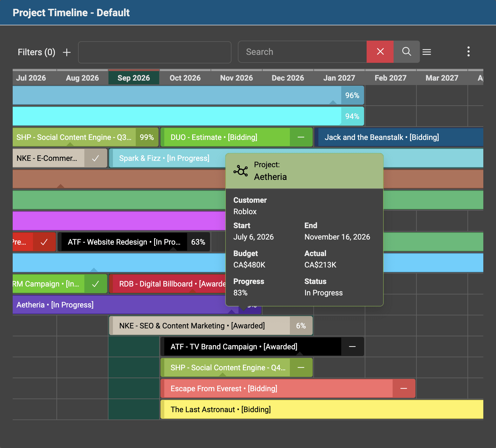Click the dash indicator on DUO - Estimate bar

[x=301, y=137]
